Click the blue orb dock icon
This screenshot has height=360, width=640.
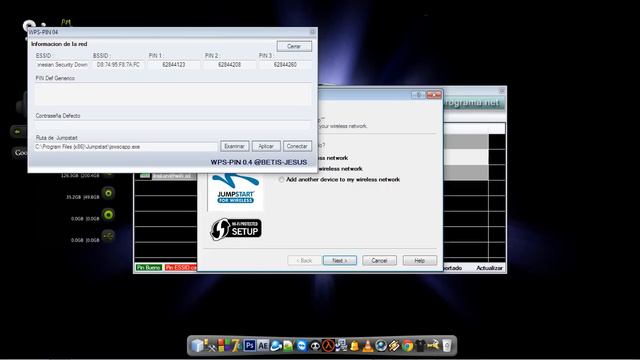(x=381, y=346)
